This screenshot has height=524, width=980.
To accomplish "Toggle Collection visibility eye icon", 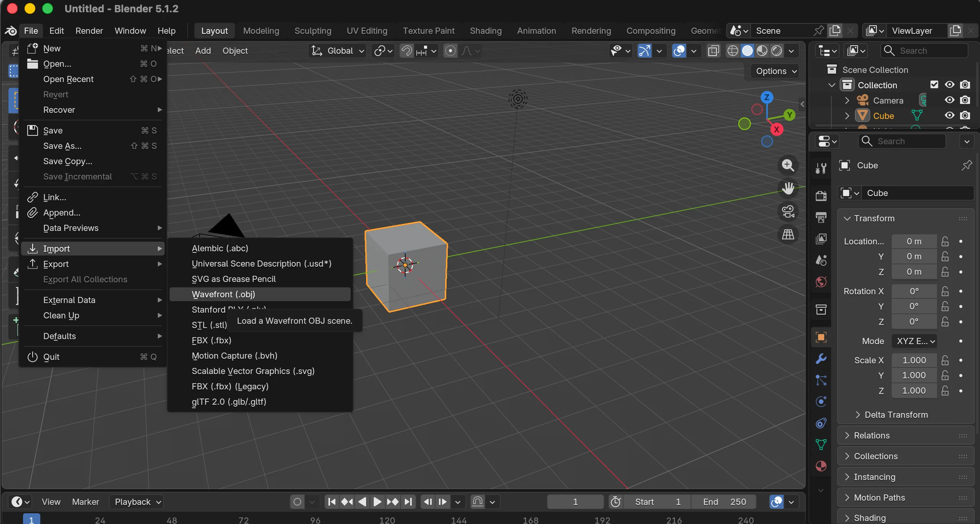I will pyautogui.click(x=949, y=85).
